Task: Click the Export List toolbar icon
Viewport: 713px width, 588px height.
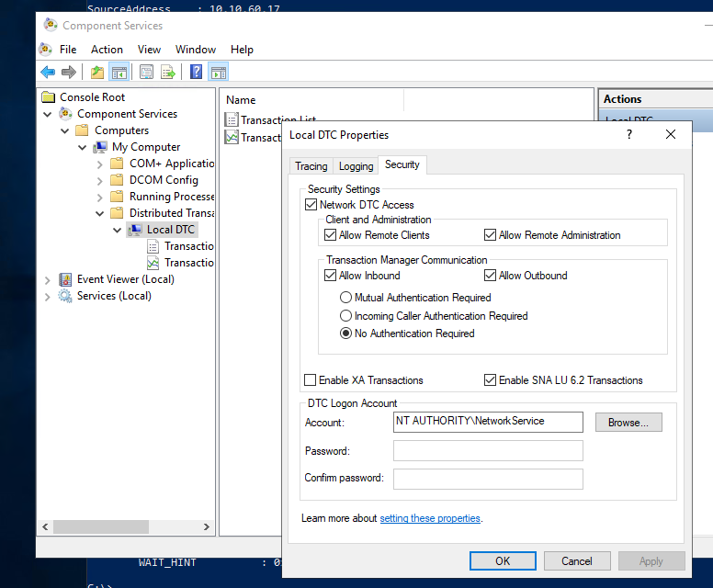Action: click(x=168, y=72)
